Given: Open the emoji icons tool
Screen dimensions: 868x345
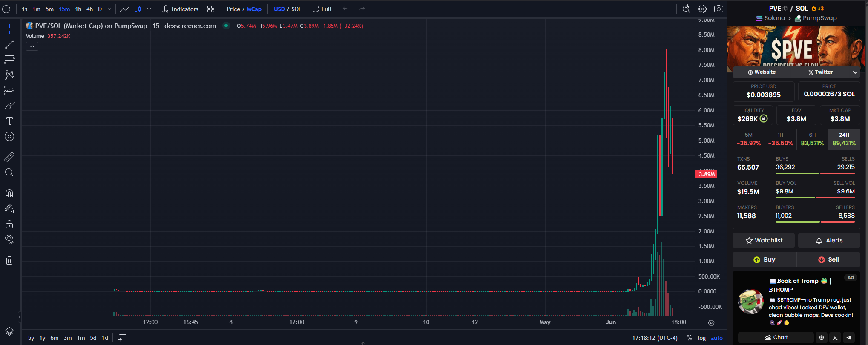Looking at the screenshot, I should click(x=9, y=136).
